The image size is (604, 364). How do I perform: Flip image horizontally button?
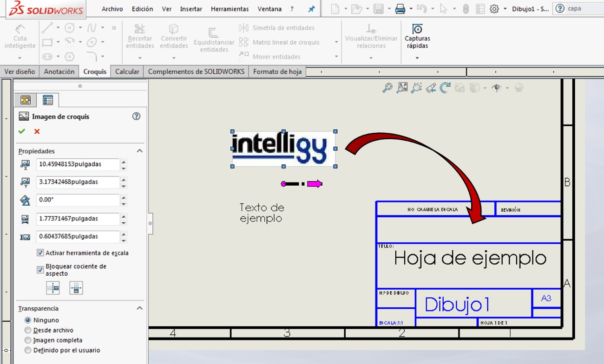click(53, 288)
